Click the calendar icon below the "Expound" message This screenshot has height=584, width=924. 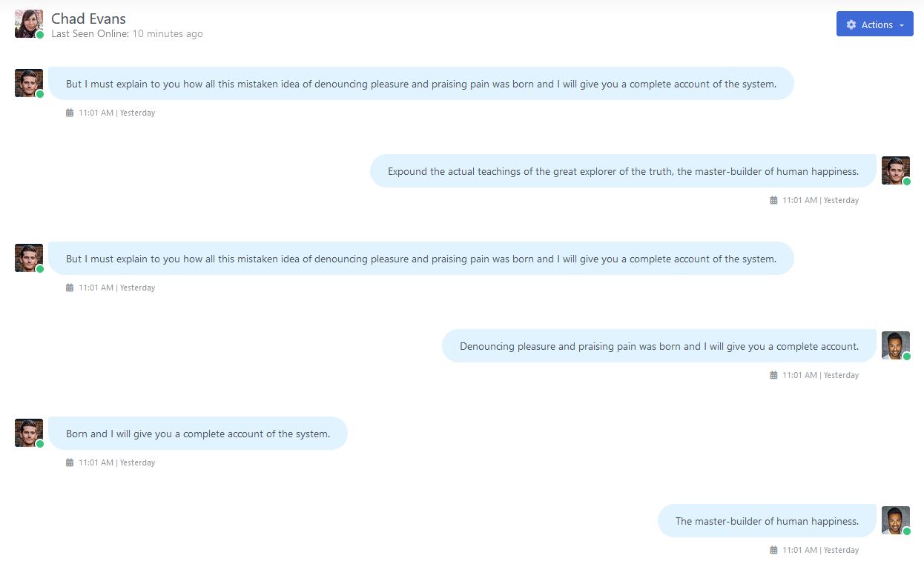click(x=773, y=200)
